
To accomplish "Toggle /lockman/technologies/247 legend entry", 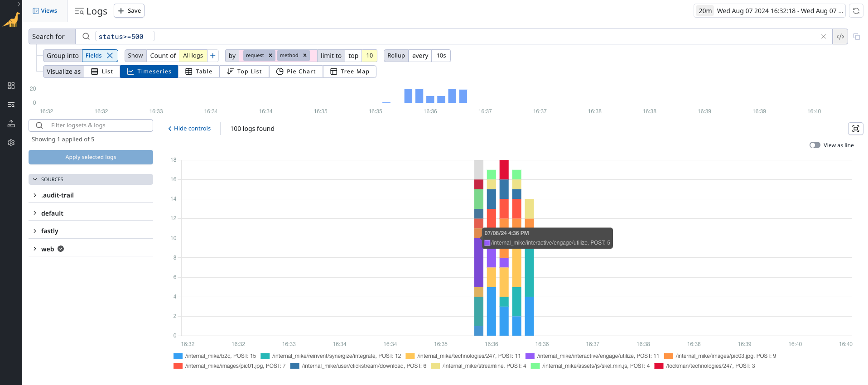I will (x=705, y=366).
